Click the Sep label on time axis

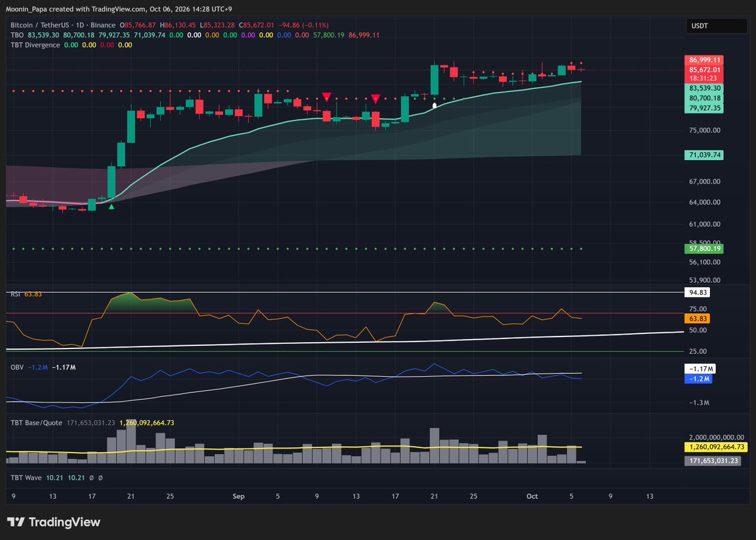(x=239, y=497)
